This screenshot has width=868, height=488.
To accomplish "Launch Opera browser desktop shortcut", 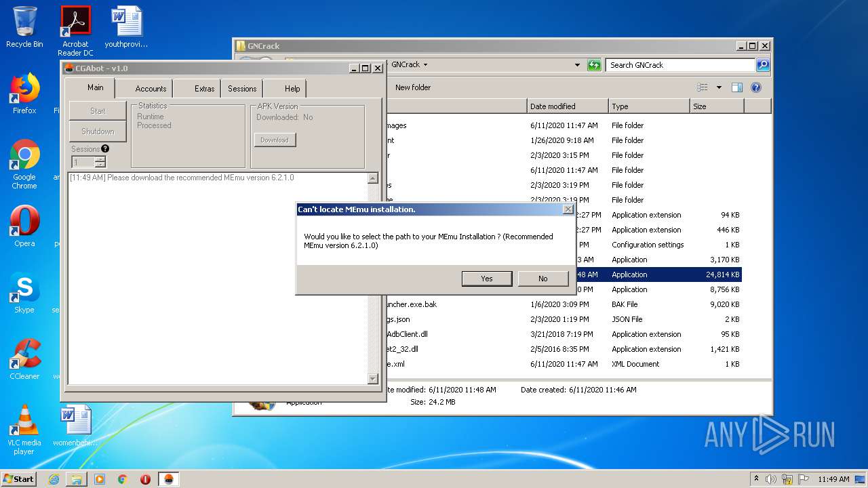I will tap(24, 226).
